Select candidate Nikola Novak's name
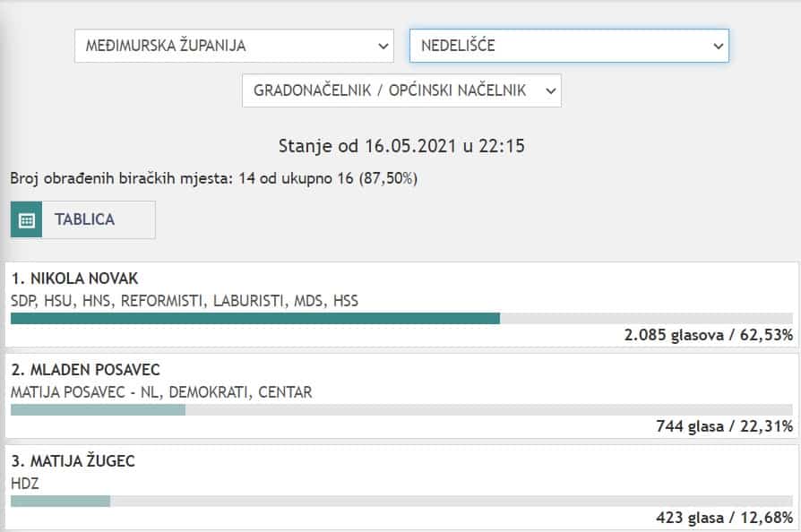Image resolution: width=801 pixels, height=532 pixels. (x=75, y=279)
